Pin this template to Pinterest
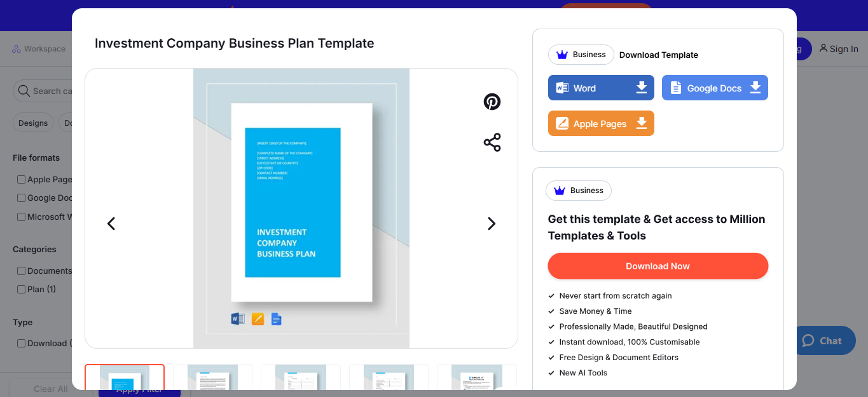Viewport: 868px width, 397px height. (492, 101)
